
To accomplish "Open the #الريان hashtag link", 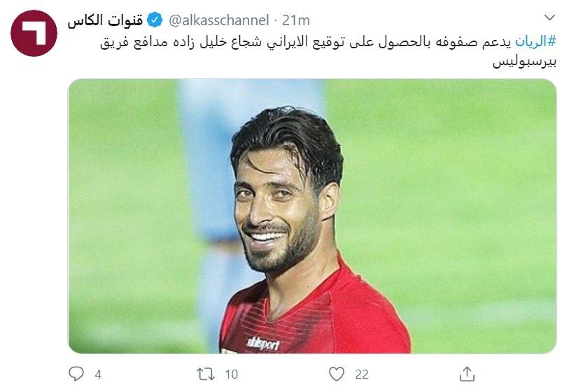I will pyautogui.click(x=535, y=42).
